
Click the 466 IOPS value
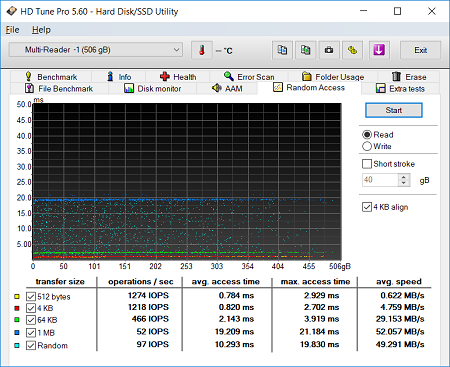(x=150, y=319)
